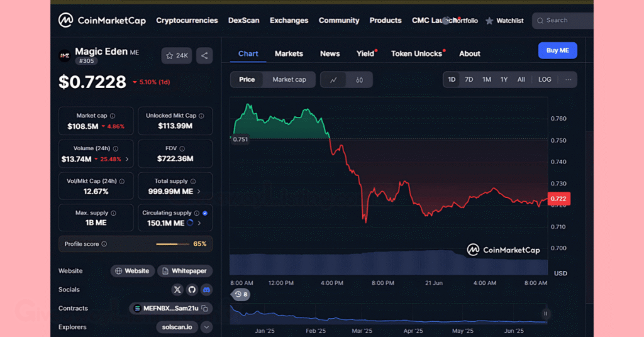Screen dimensions: 644x337
Task: Select the 7D time range
Action: tap(469, 80)
